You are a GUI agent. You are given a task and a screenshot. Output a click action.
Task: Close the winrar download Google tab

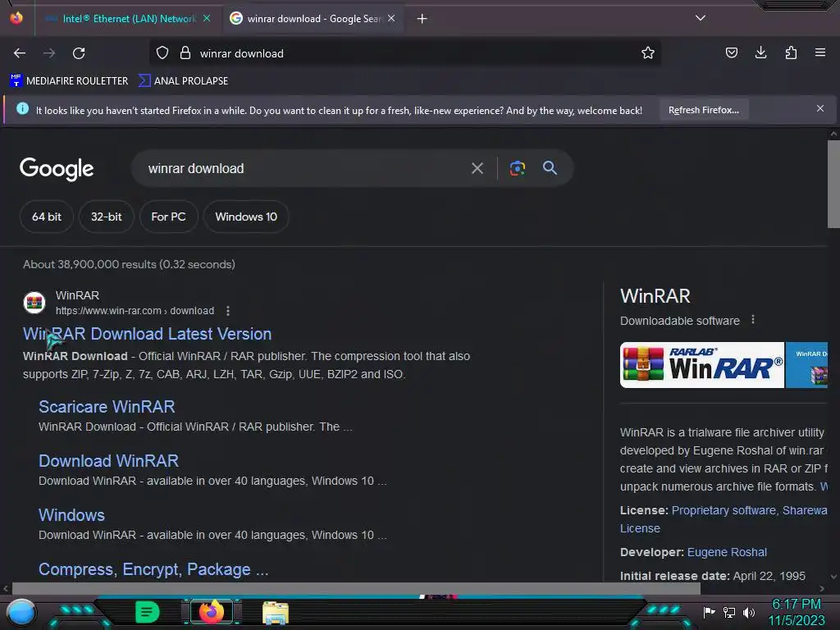tap(391, 18)
